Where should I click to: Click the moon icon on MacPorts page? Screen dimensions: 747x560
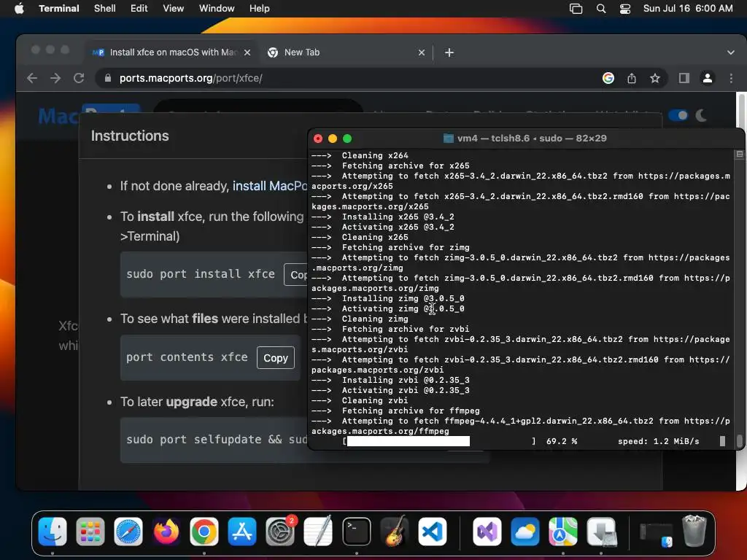701,115
